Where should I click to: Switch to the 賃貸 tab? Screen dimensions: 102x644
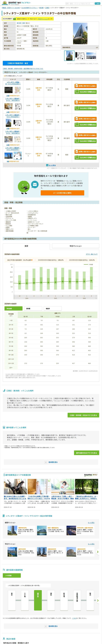26,246
